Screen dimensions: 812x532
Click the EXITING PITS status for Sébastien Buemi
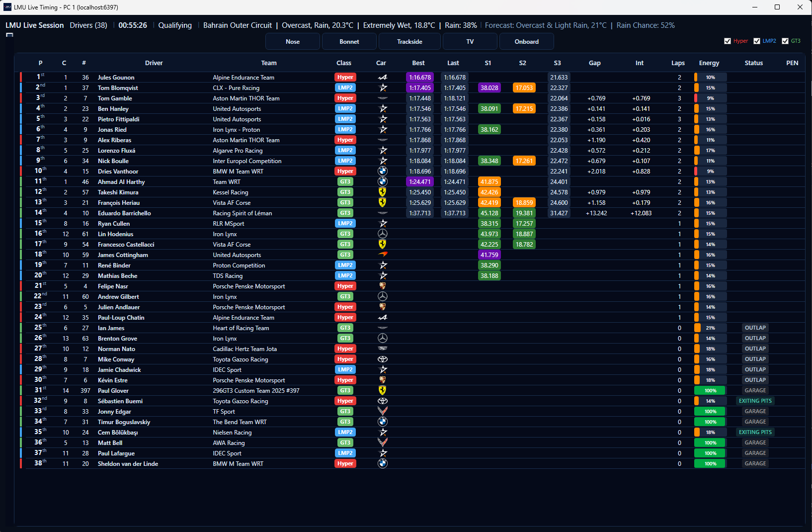point(755,401)
